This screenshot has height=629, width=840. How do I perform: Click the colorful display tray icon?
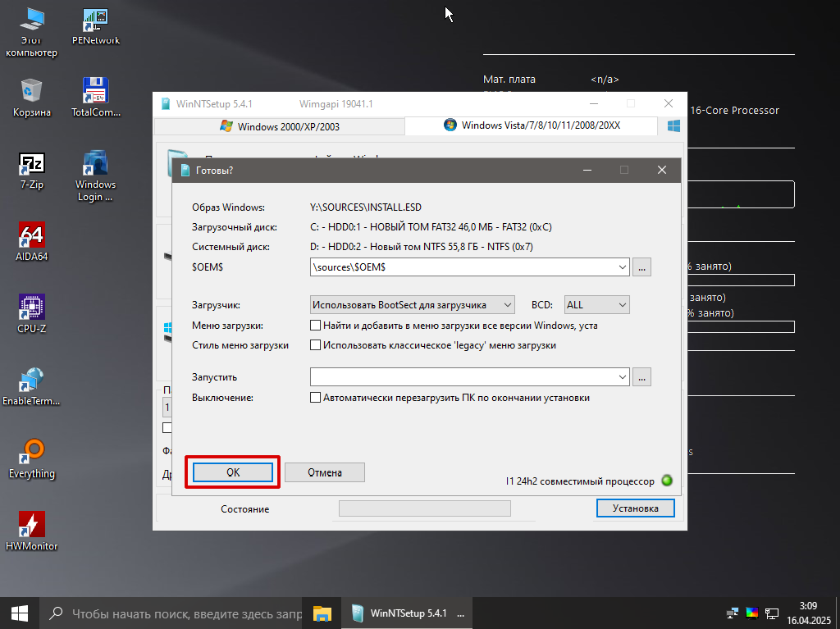point(752,613)
